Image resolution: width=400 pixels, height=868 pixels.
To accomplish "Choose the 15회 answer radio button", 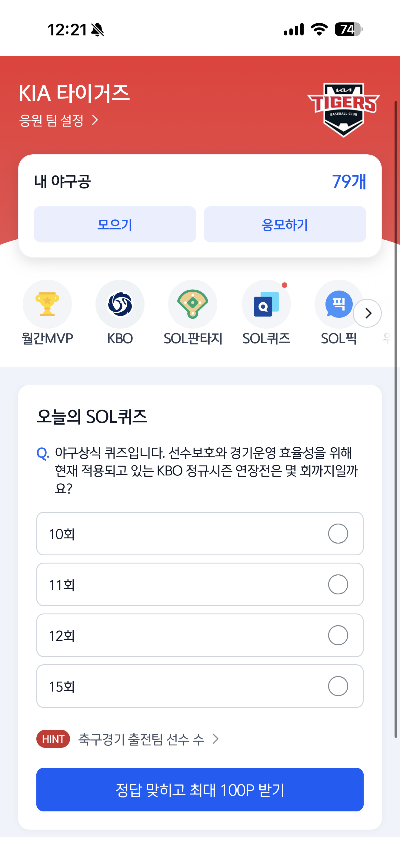I will pos(338,686).
